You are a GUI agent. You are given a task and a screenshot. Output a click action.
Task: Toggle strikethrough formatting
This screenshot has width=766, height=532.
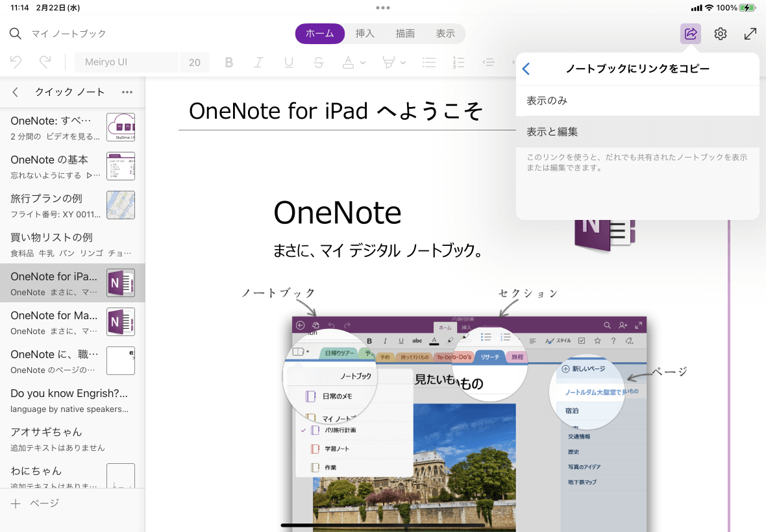click(319, 62)
